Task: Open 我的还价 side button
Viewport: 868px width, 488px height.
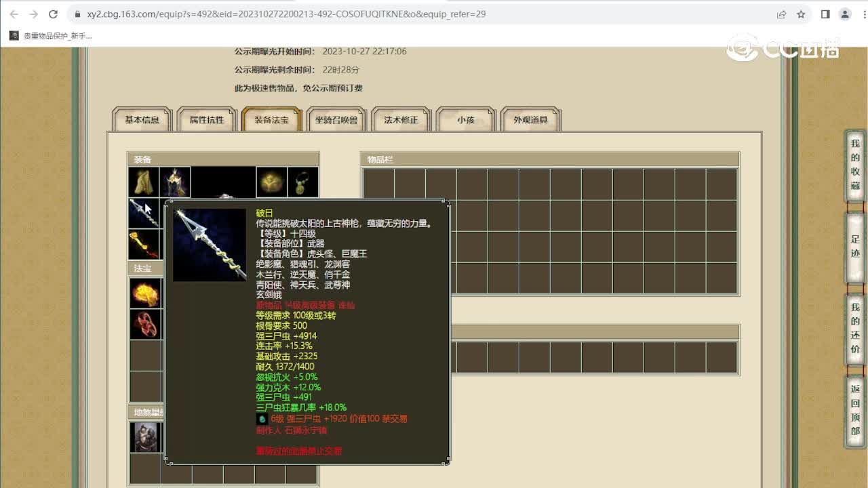Action: (x=855, y=329)
